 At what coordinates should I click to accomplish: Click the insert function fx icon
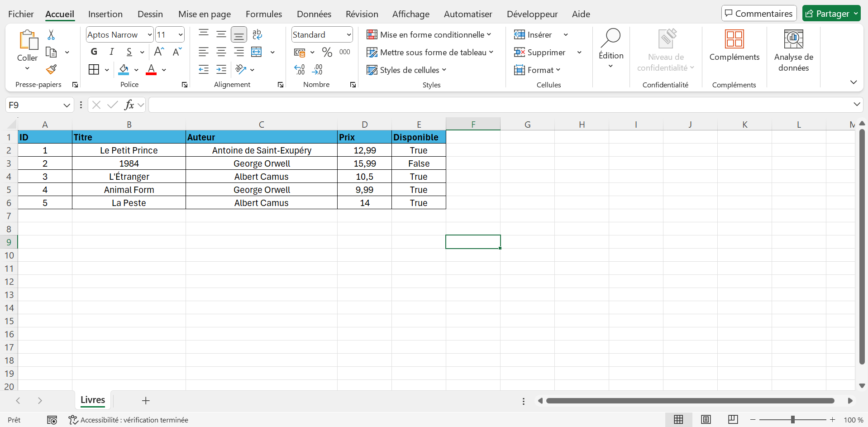coord(129,105)
